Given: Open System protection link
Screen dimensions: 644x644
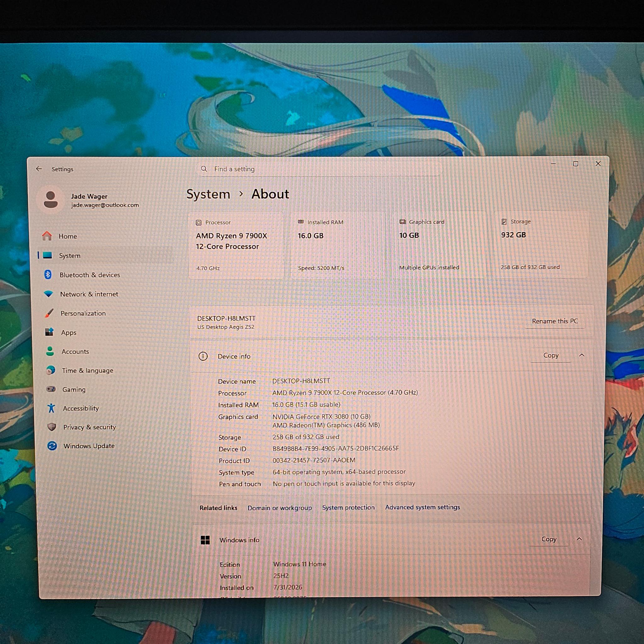Looking at the screenshot, I should click(348, 507).
